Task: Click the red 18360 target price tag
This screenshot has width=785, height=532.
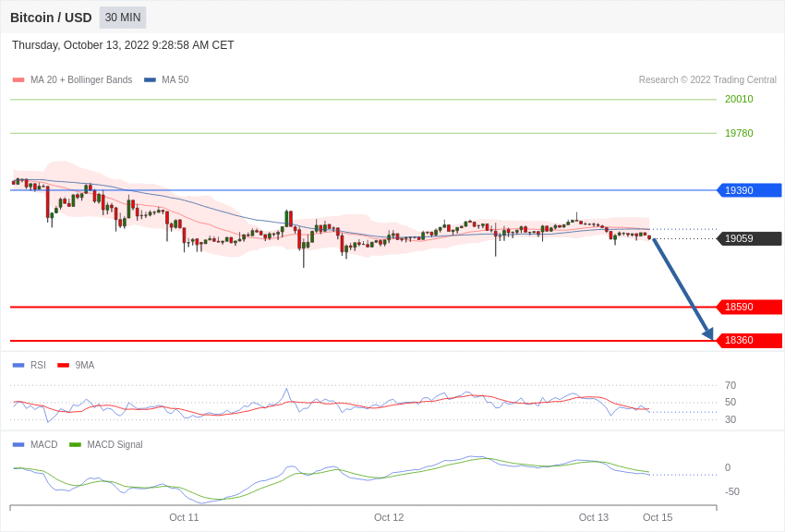Action: coord(750,340)
